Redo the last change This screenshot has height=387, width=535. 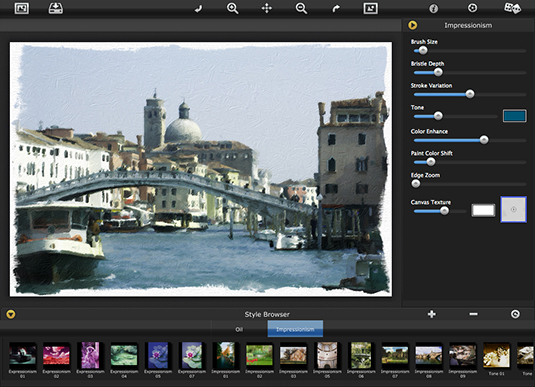(x=336, y=9)
